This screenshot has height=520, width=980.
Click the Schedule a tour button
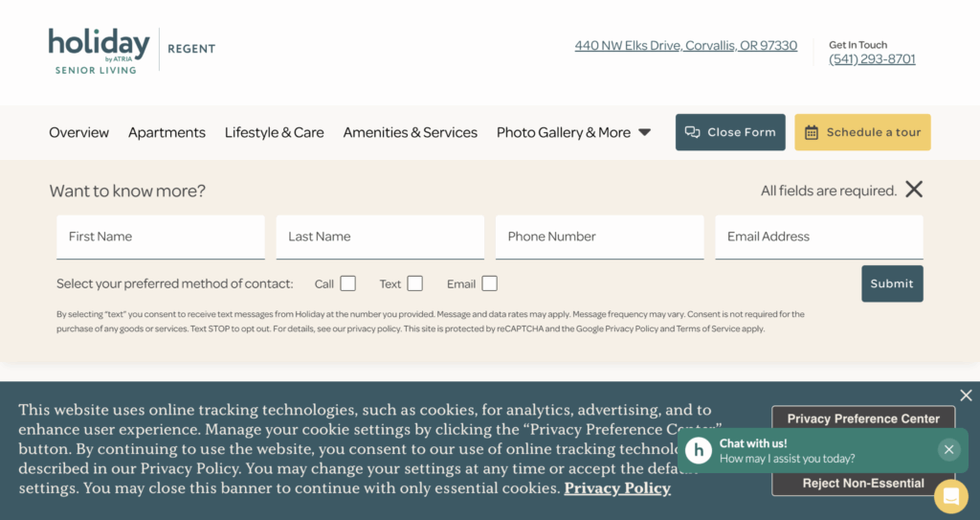[862, 132]
